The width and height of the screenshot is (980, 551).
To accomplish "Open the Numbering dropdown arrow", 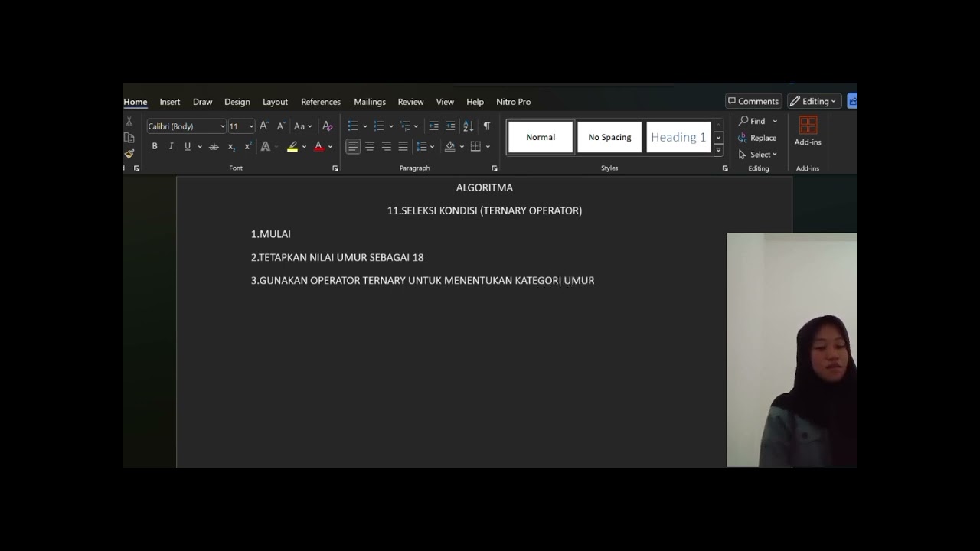I will click(391, 126).
